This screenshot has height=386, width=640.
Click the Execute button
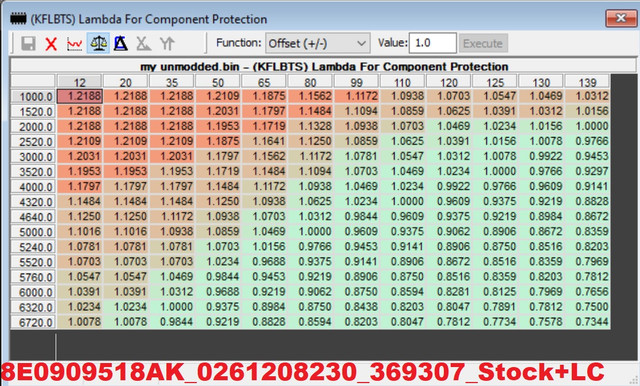tap(483, 43)
